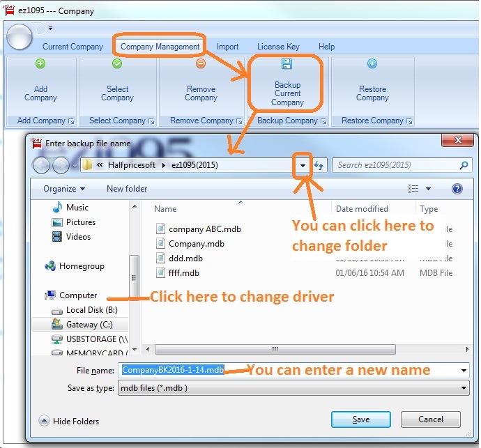
Task: Open the view options dropdown arrow
Action: tap(428, 189)
